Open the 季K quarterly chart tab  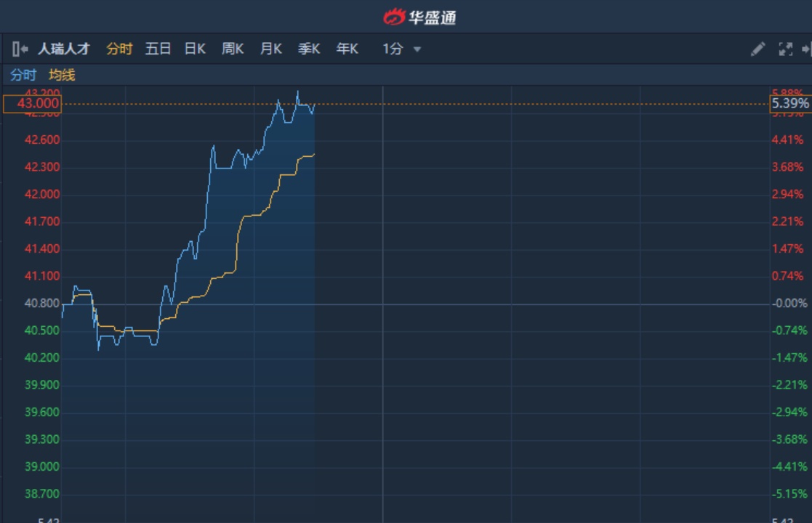[x=309, y=49]
